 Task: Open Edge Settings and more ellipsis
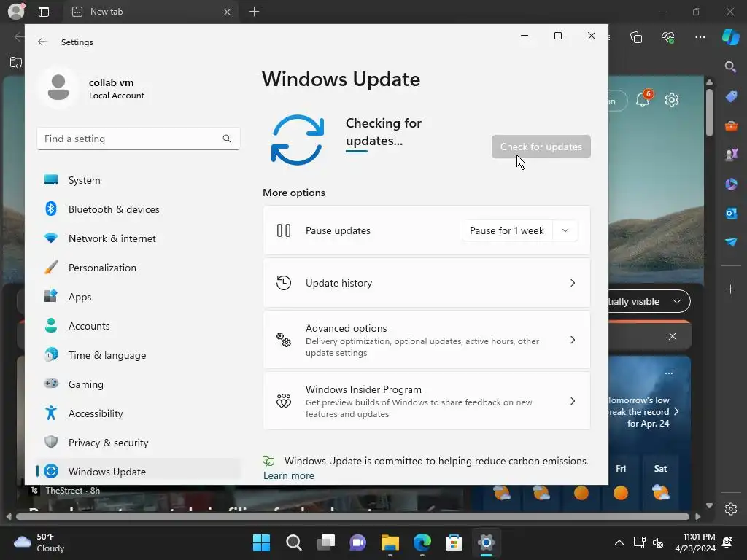(x=700, y=37)
